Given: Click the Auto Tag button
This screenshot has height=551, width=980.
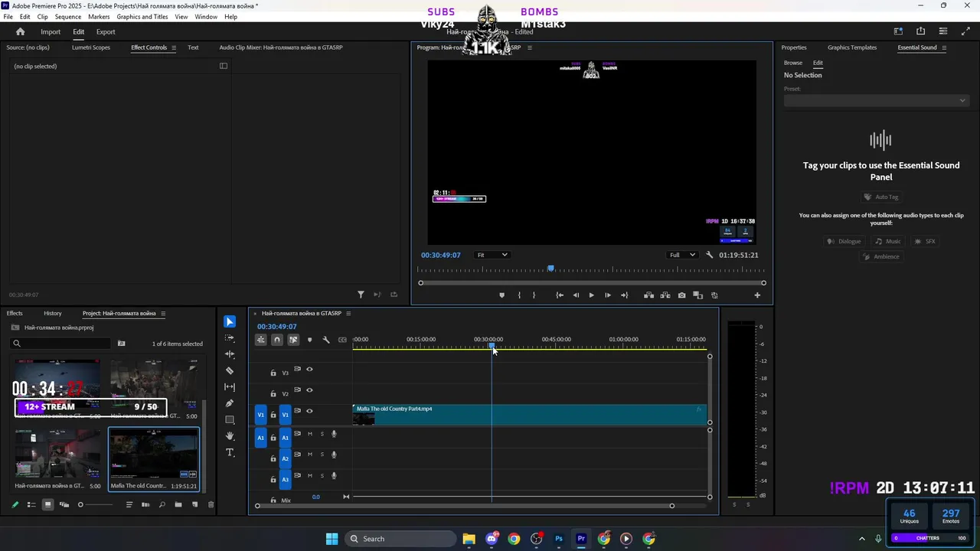Looking at the screenshot, I should click(880, 197).
